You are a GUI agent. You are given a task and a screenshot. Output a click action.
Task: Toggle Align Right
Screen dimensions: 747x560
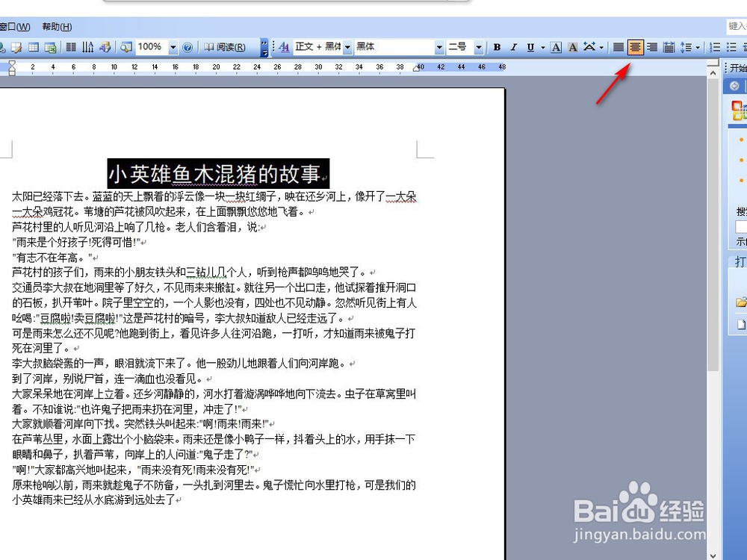pos(652,47)
